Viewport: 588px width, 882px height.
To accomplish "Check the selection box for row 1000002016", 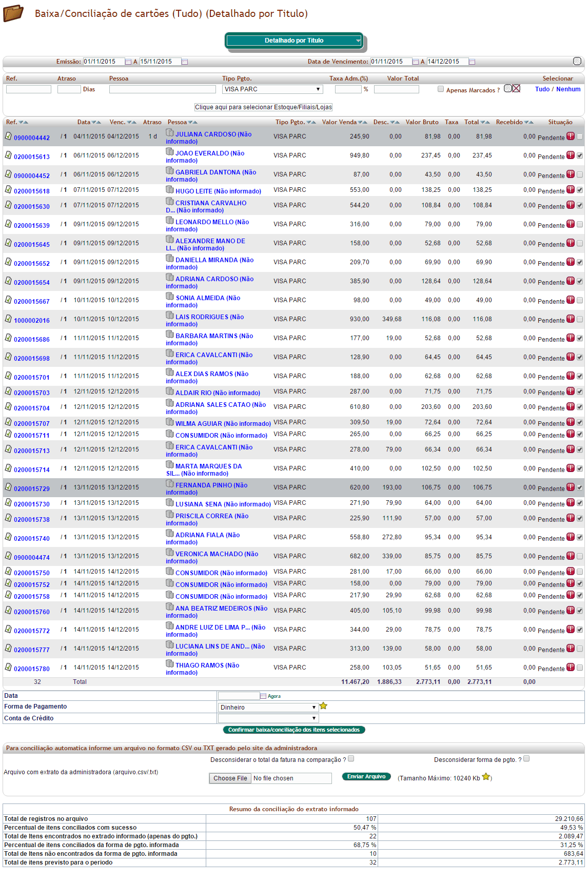I will click(x=580, y=319).
